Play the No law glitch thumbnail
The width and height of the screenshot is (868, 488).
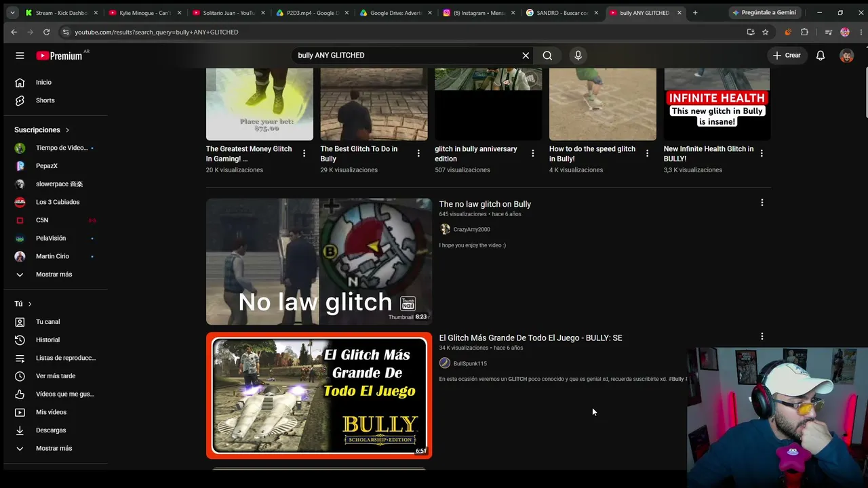[x=319, y=262]
